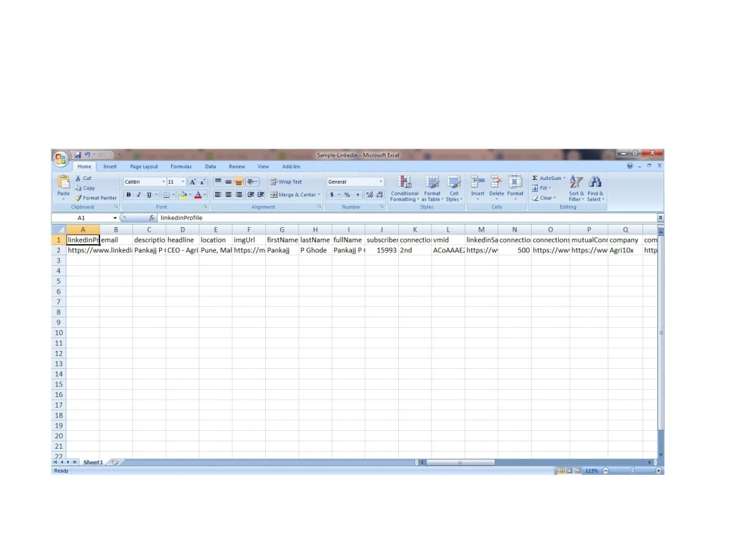Click the formula bar input showing linkedinProfile
Viewport: 747px width, 560px height.
coord(407,217)
